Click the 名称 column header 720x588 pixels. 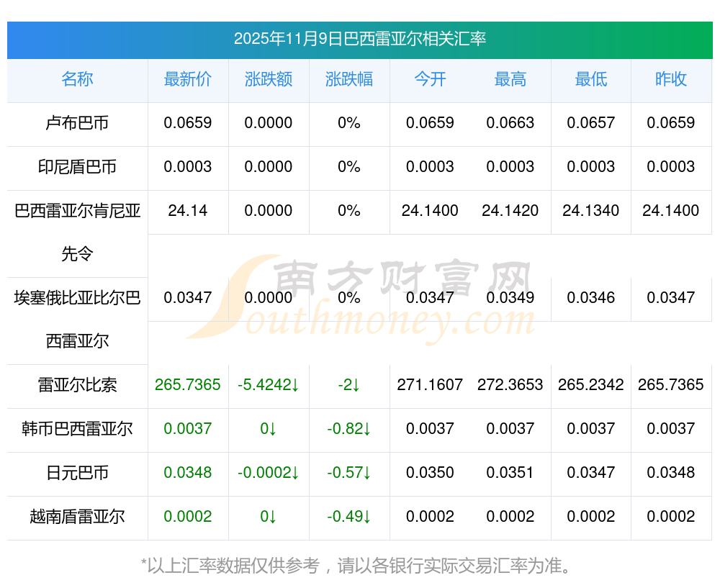click(77, 79)
